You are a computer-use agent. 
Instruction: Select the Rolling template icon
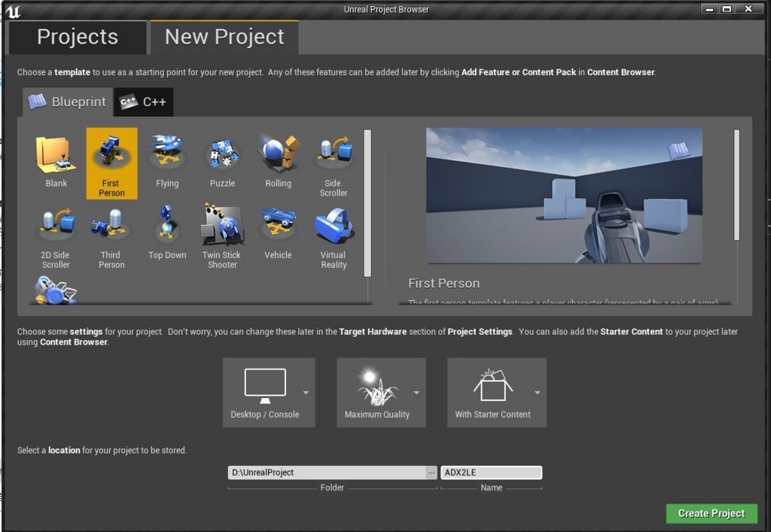(279, 154)
